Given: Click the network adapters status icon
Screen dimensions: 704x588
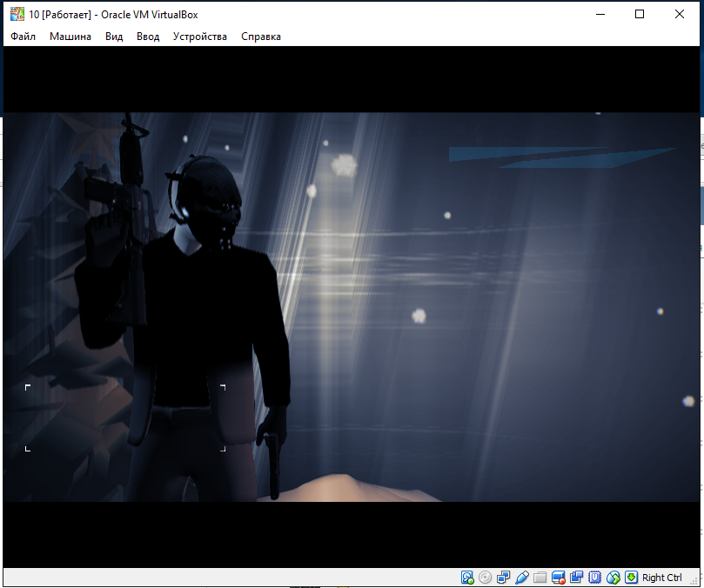Looking at the screenshot, I should pyautogui.click(x=503, y=578).
